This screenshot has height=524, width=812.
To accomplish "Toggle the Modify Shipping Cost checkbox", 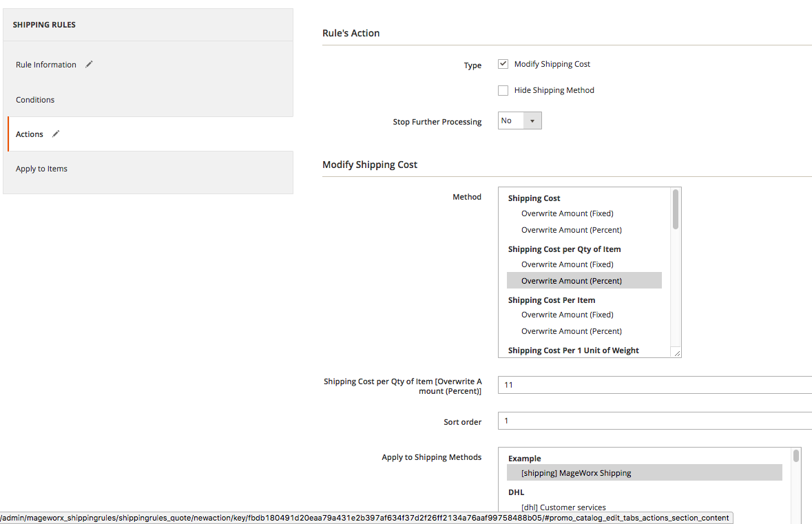I will 503,64.
